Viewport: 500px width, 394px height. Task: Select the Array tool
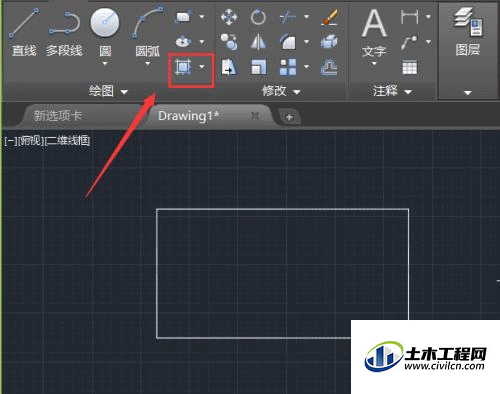coord(288,67)
